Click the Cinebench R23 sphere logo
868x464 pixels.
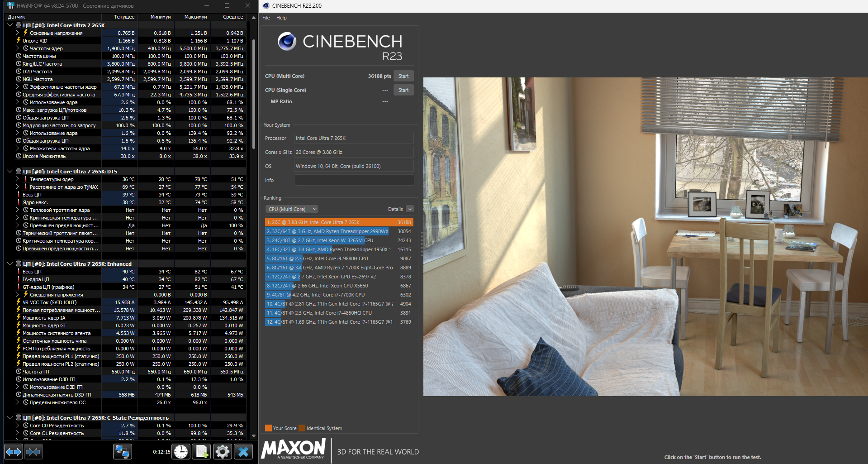click(287, 41)
